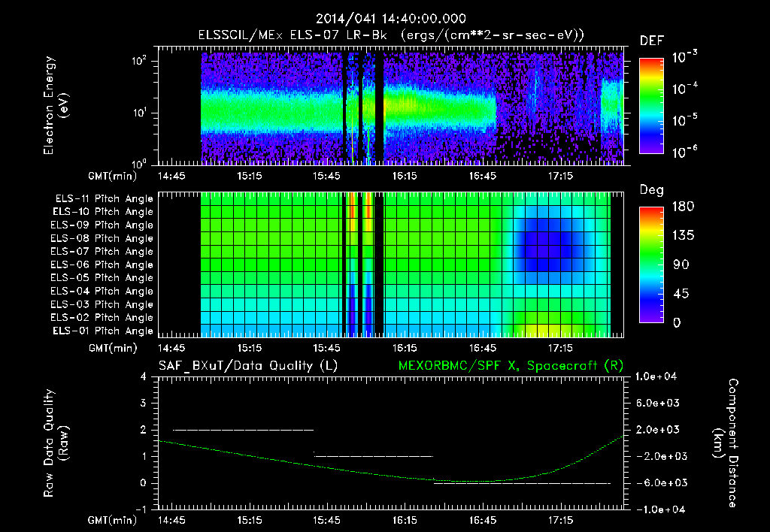The image size is (770, 532).
Task: Select ELS-05 Pitch Angle row label
Action: pos(102,278)
